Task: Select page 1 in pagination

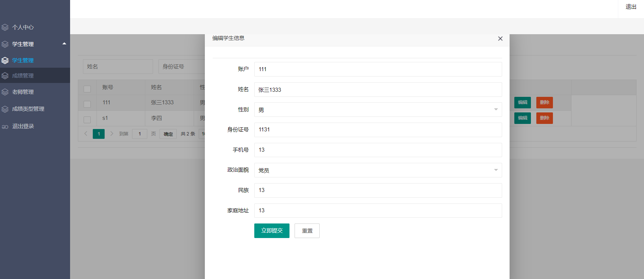Action: pyautogui.click(x=99, y=134)
